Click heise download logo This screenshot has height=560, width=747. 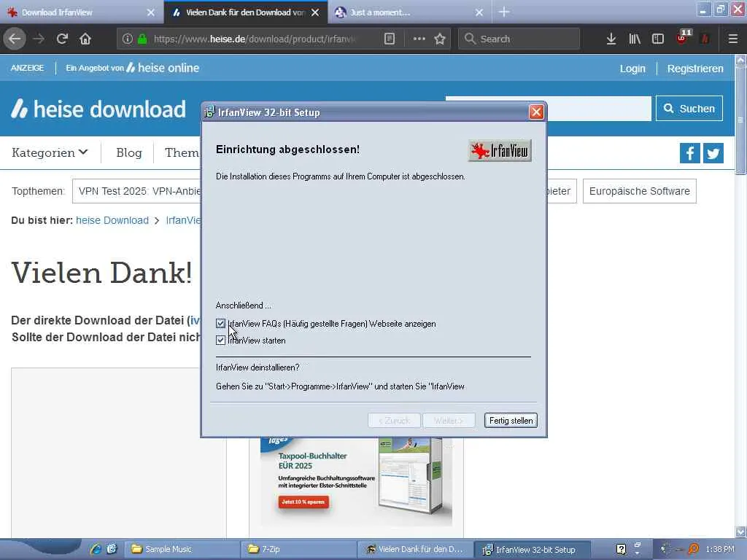pyautogui.click(x=98, y=109)
